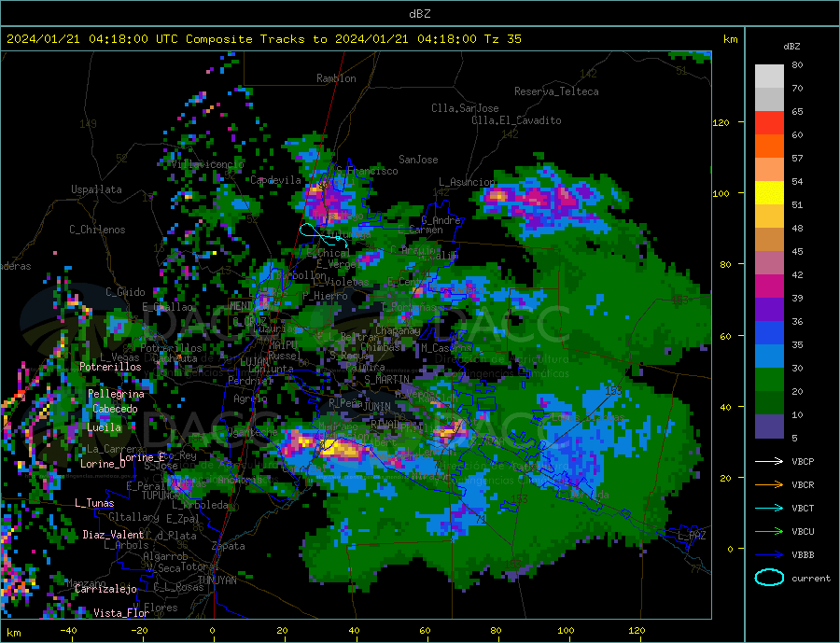Click the Reserva_Telteca place label

coord(556,91)
